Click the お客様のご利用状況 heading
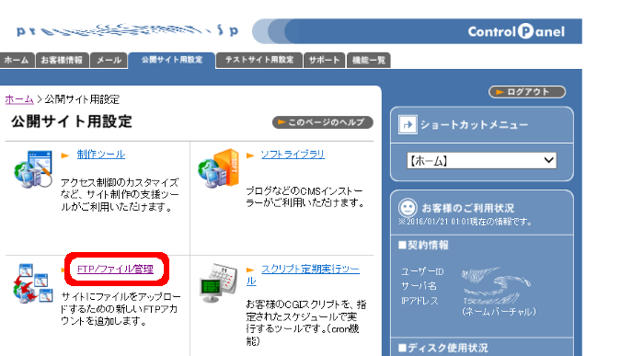This screenshot has height=356, width=644. (x=467, y=208)
